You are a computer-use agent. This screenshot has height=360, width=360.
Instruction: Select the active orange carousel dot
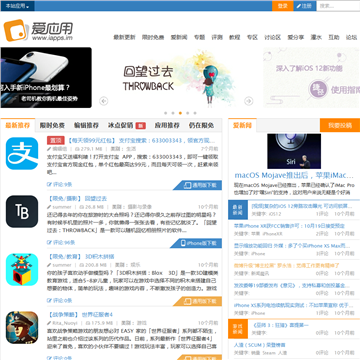[x=180, y=113]
